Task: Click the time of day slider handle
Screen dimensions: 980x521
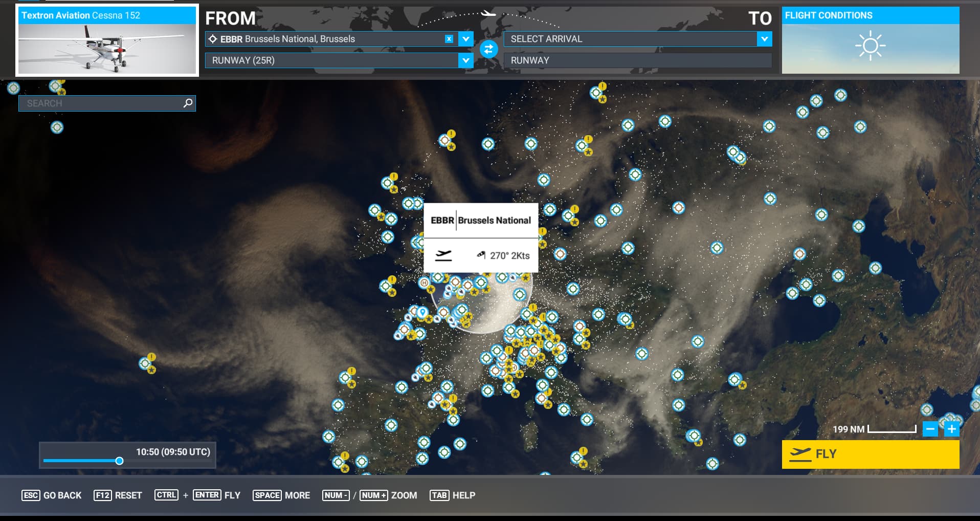Action: (119, 461)
